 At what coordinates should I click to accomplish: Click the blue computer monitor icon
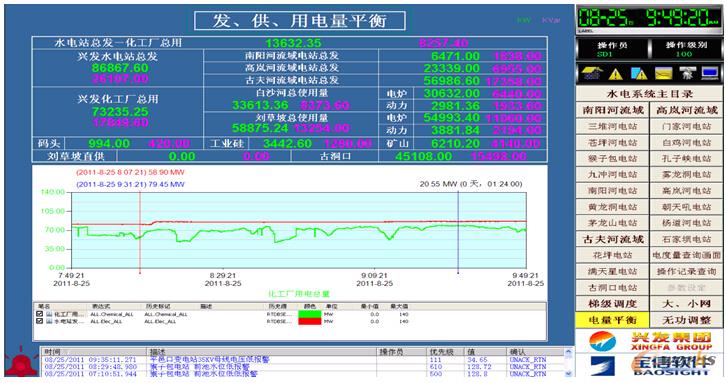(710, 73)
